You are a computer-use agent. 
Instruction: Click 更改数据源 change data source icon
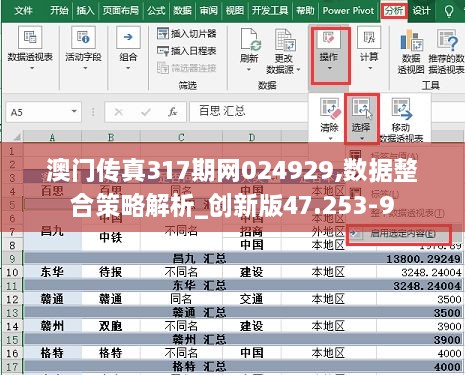(x=284, y=39)
